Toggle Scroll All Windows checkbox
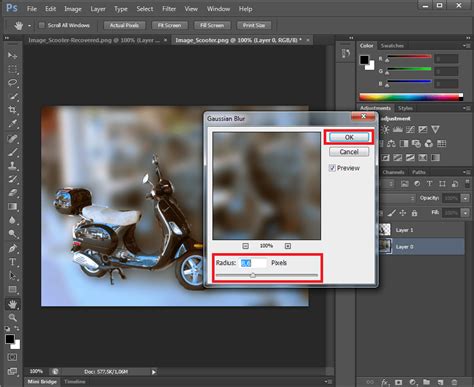Screen dimensions: 474x387 42,25
